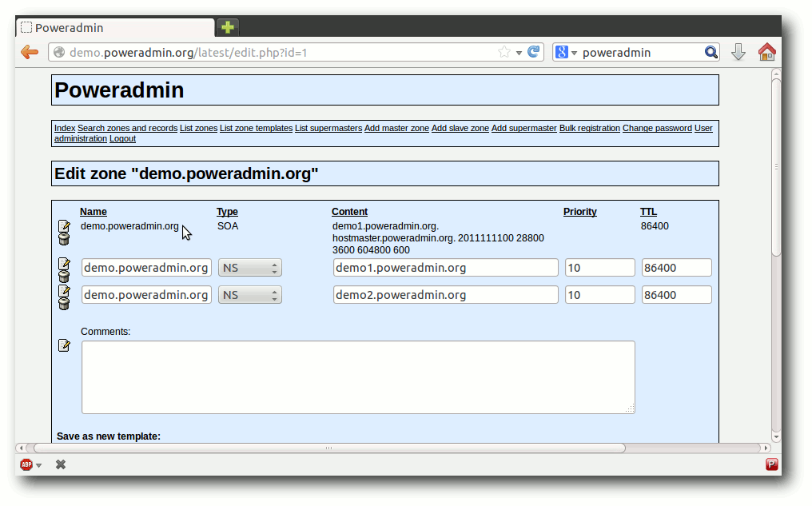Click Add supermaster link
Image resolution: width=812 pixels, height=506 pixels.
point(524,128)
